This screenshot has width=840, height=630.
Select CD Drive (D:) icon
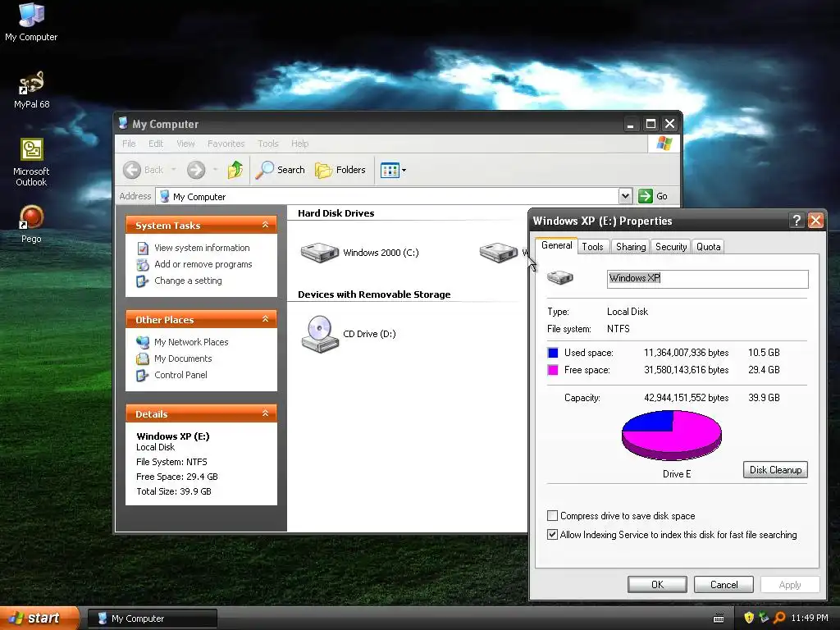[320, 334]
